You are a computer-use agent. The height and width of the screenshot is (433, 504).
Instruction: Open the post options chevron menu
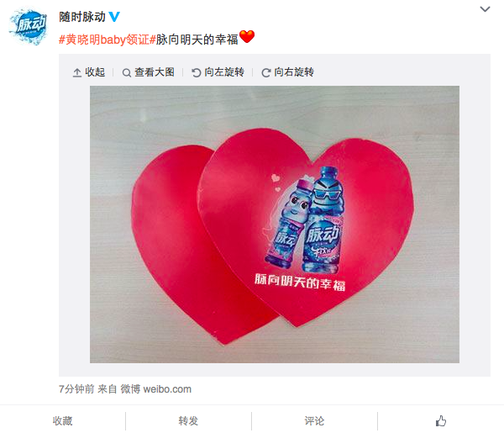pyautogui.click(x=485, y=9)
